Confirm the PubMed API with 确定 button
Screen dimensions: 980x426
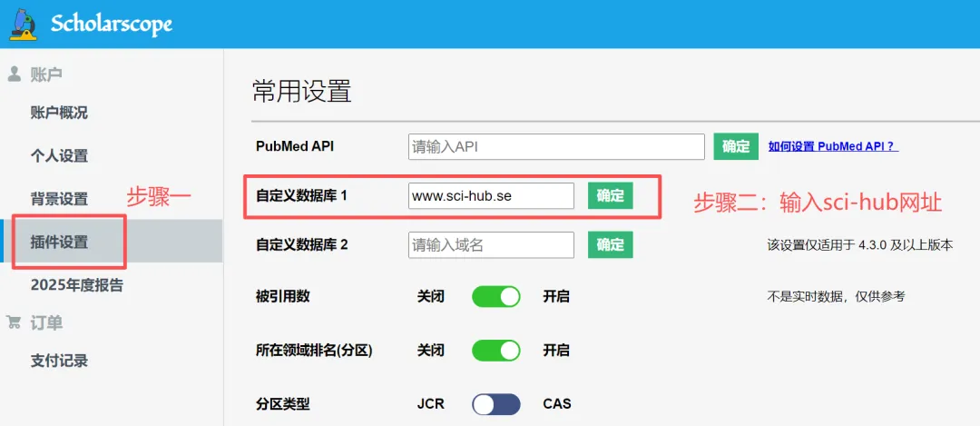[736, 146]
